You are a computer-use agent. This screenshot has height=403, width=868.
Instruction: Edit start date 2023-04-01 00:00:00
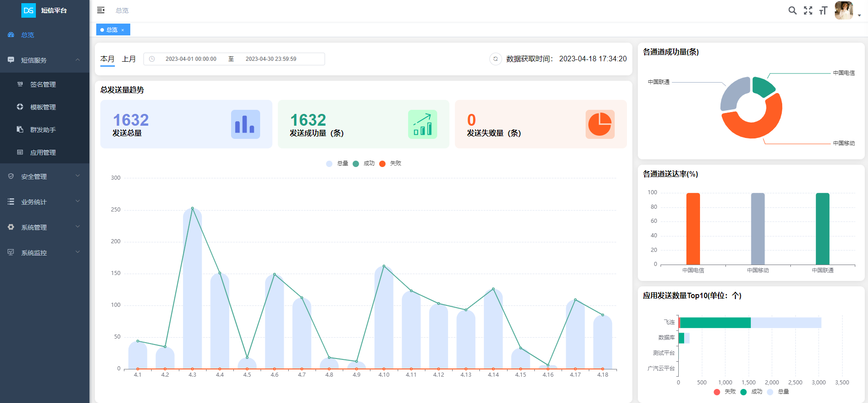191,59
